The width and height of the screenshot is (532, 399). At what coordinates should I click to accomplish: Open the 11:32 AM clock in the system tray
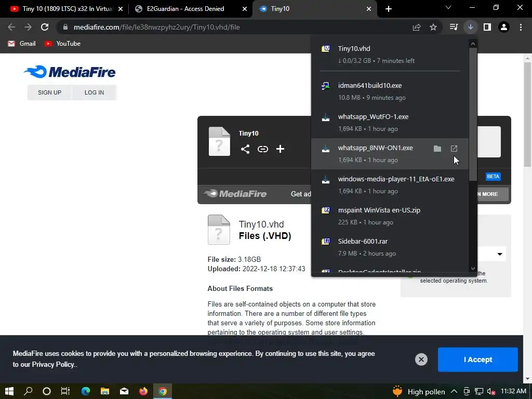(514, 391)
